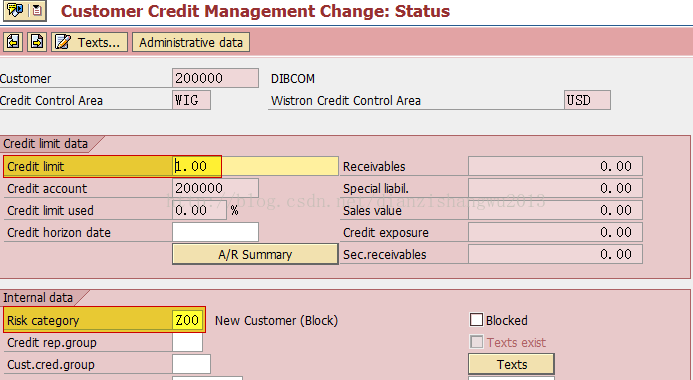Image resolution: width=693 pixels, height=380 pixels.
Task: Focus the Credit rep.group field
Action: [187, 342]
